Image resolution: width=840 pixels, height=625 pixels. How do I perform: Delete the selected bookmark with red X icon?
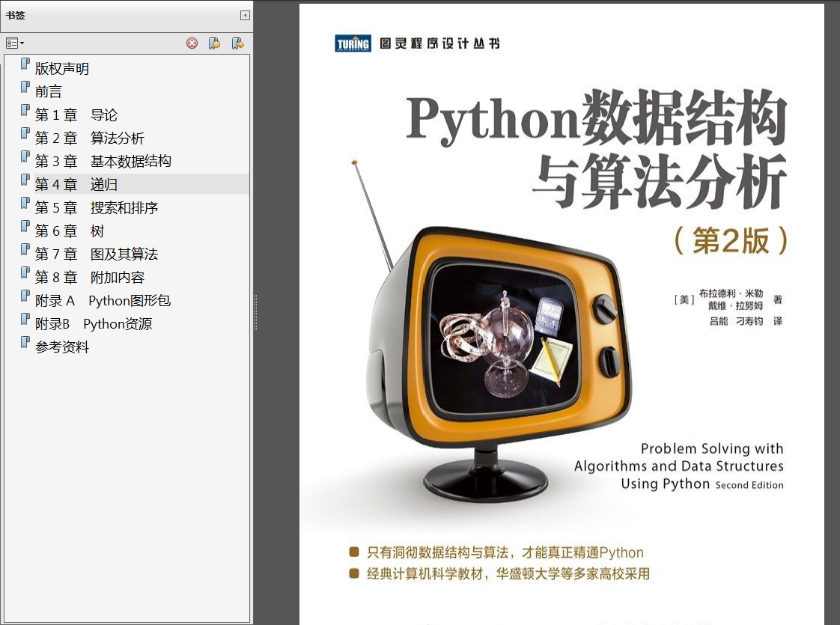click(x=192, y=43)
